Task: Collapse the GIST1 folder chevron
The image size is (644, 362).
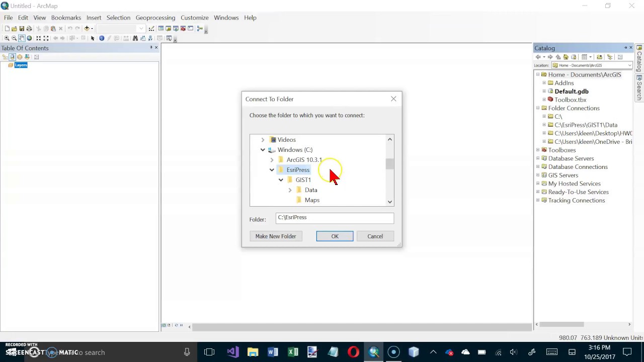Action: [281, 180]
